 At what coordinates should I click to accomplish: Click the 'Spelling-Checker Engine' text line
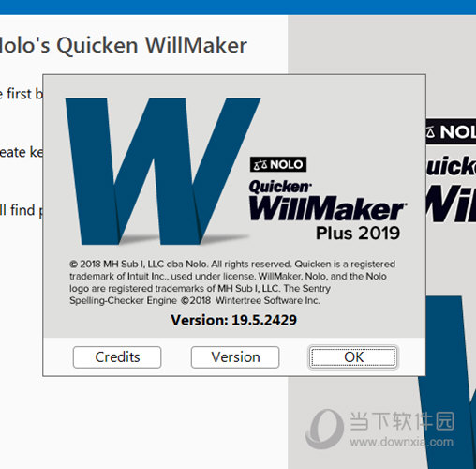pyautogui.click(x=195, y=300)
